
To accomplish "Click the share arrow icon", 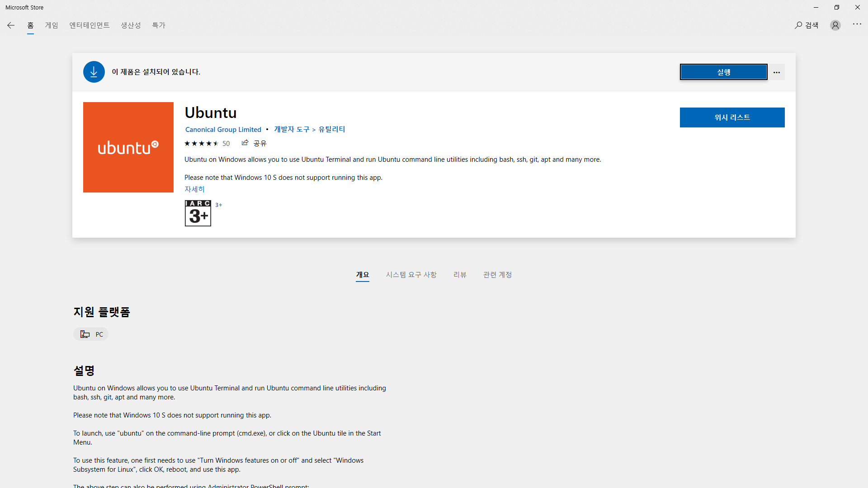I will (x=245, y=143).
